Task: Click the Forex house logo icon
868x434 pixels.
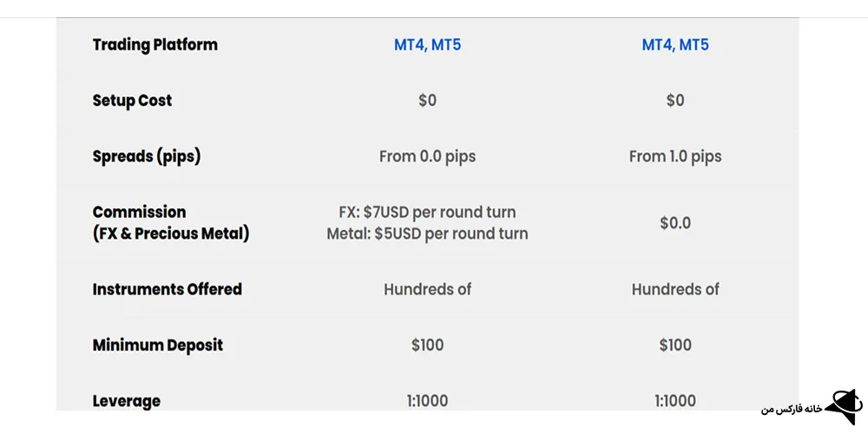Action: pos(841,404)
